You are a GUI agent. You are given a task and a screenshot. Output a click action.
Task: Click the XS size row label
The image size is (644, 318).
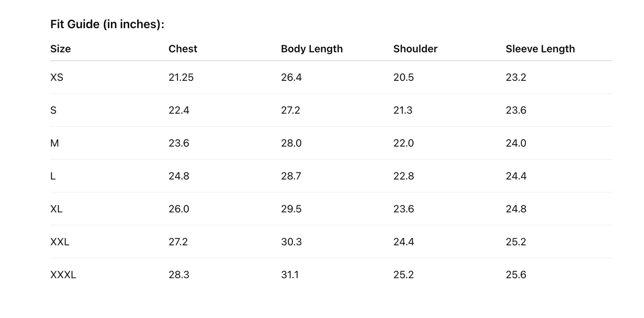click(x=57, y=77)
